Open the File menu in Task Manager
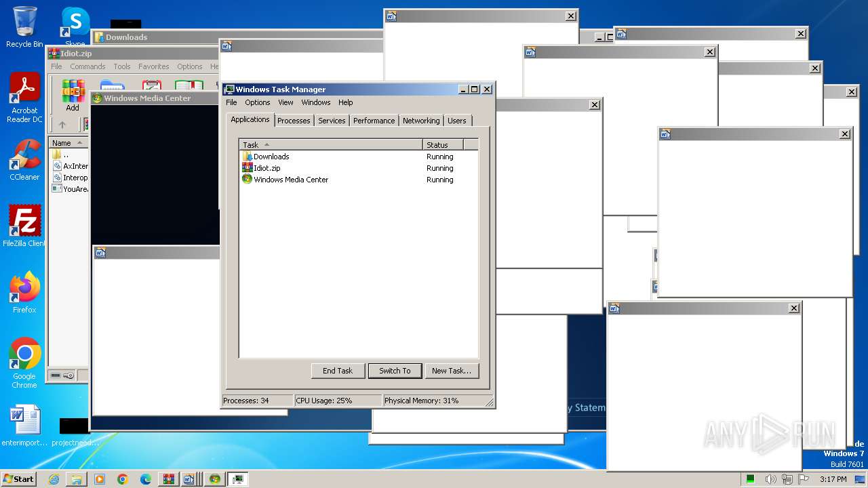This screenshot has width=868, height=488. pos(231,102)
